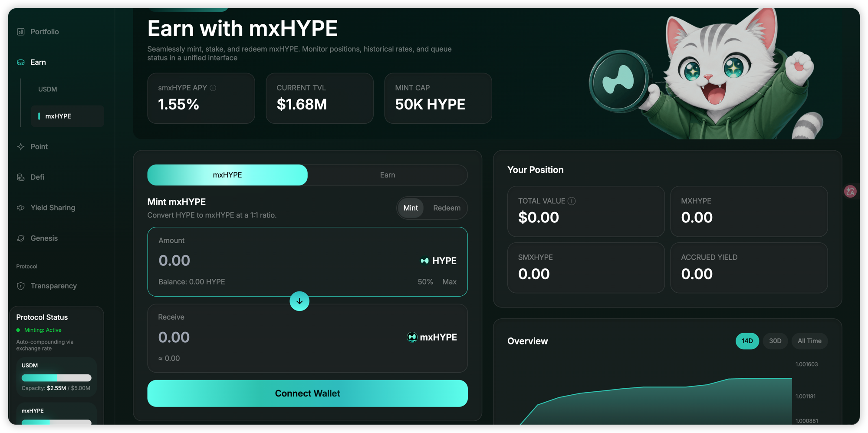This screenshot has width=868, height=433.
Task: Switch to the mxHYPE tab
Action: 227,175
